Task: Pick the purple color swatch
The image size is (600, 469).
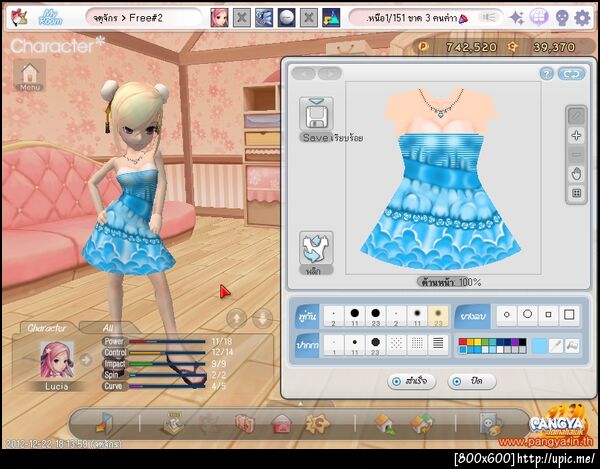Action: click(x=515, y=342)
